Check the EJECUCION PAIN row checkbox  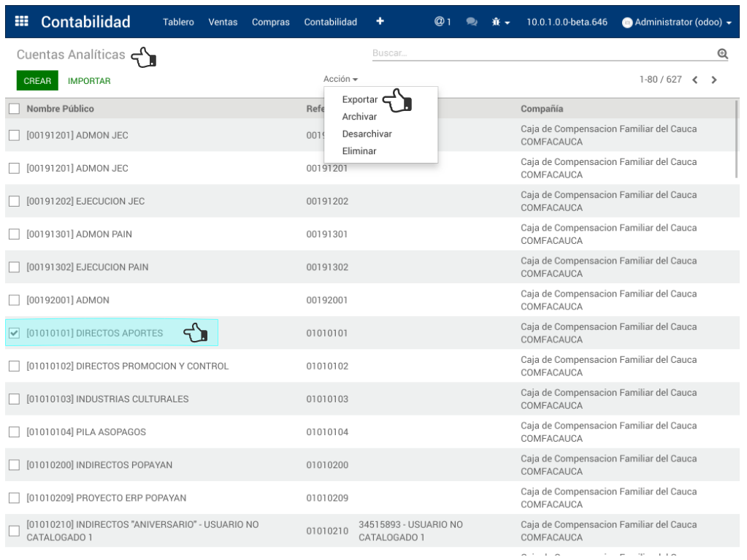pyautogui.click(x=15, y=267)
